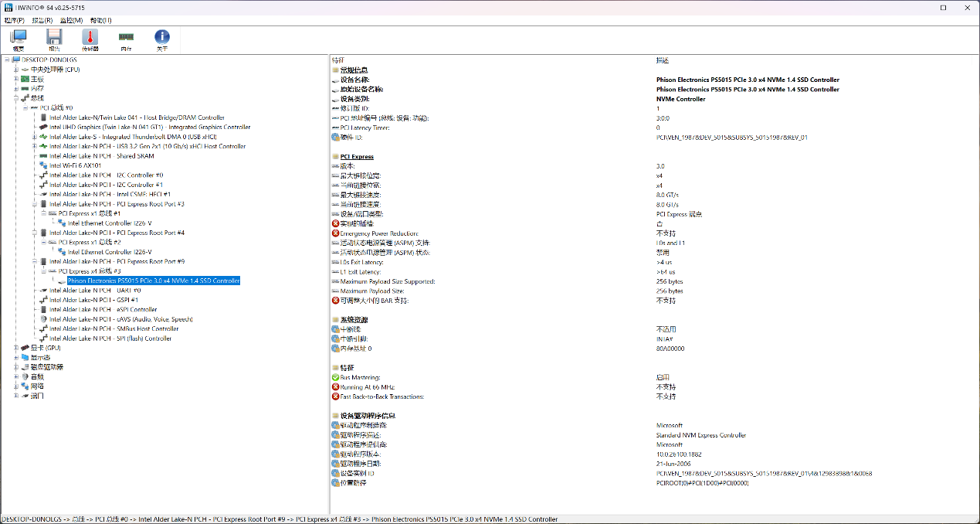Expand the Integrated Thunderbolt DMA 0 node
Image resolution: width=980 pixels, height=524 pixels.
click(x=34, y=137)
